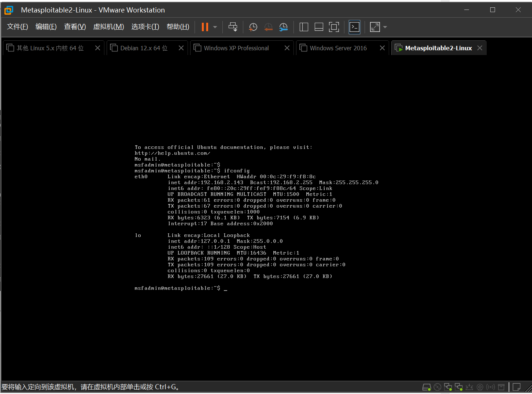
Task: Open the 编辑(E) menu
Action: pyautogui.click(x=46, y=27)
